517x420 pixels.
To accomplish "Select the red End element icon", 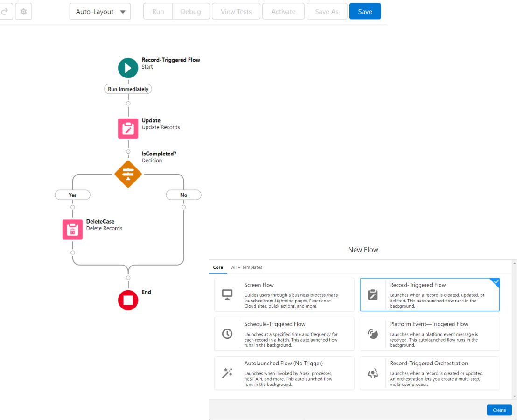I will pos(128,300).
